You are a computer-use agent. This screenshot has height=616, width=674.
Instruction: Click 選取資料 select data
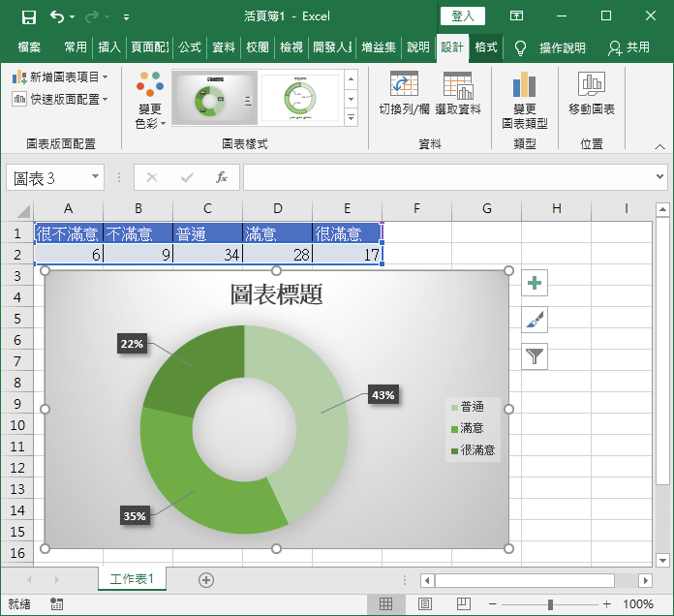458,94
